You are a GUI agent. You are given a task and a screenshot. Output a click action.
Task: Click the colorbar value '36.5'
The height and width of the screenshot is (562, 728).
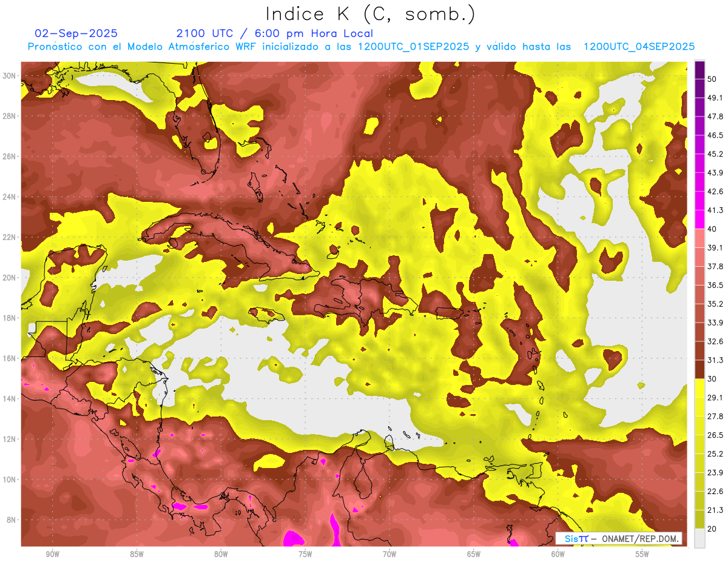point(715,286)
